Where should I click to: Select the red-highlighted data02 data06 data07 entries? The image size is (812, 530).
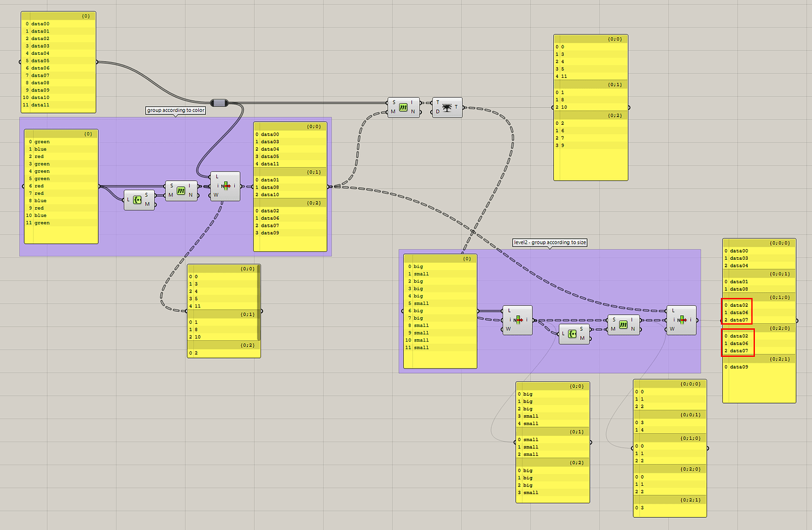pos(737,312)
